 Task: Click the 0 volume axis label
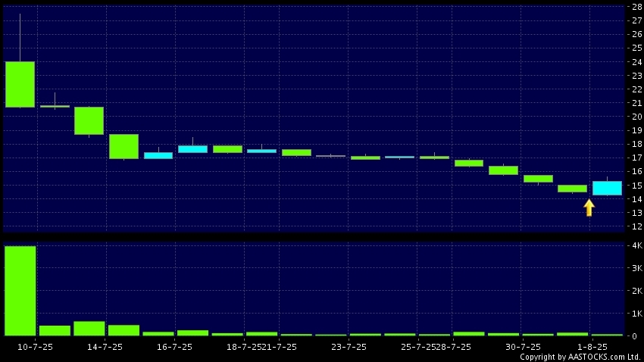(635, 335)
